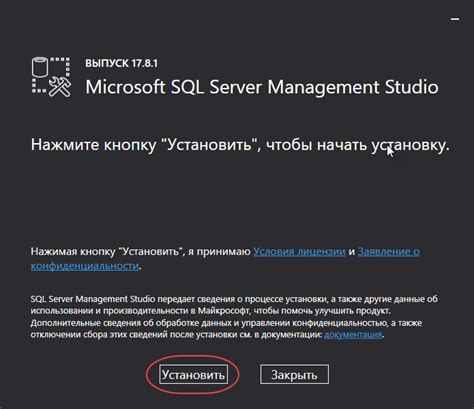Click the SQL Server Management Studio logo icon
The width and height of the screenshot is (474, 409).
pos(51,77)
